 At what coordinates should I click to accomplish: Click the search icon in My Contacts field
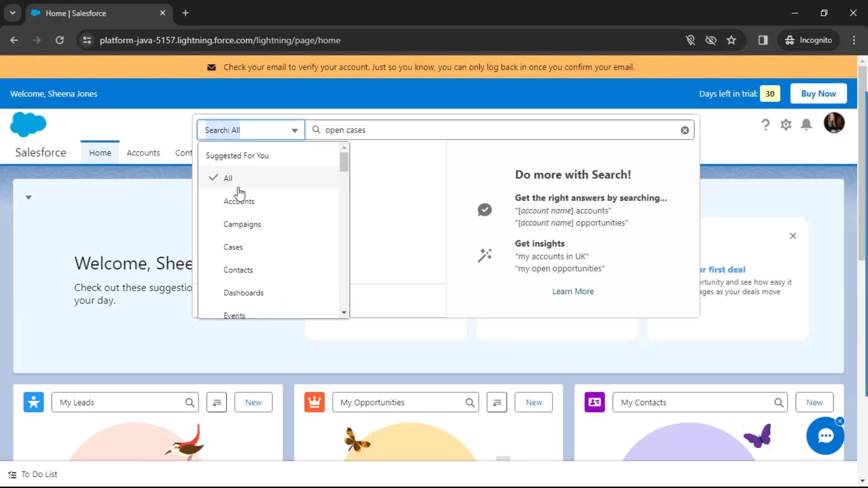[778, 403]
